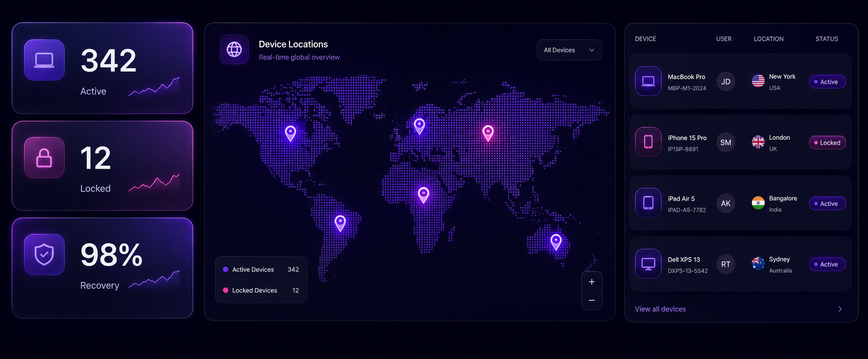Screen dimensions: 868x359
Task: Click the iPhone 15 Pro phone icon
Action: pyautogui.click(x=648, y=142)
